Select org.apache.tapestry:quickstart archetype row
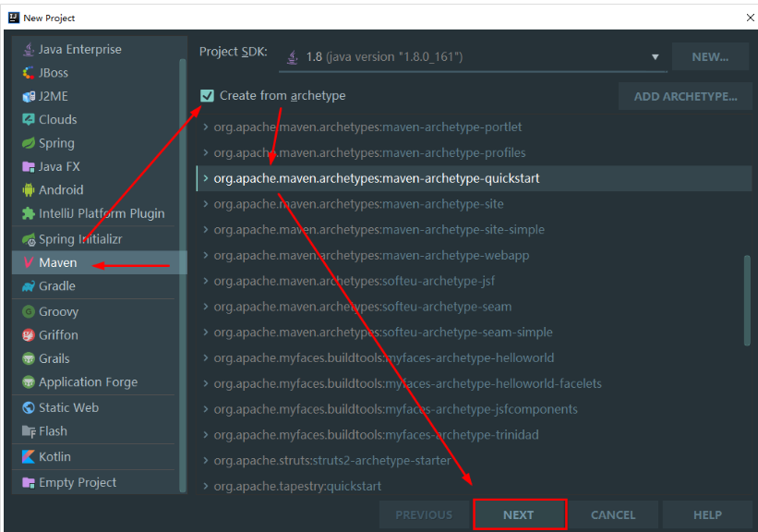 (x=474, y=486)
